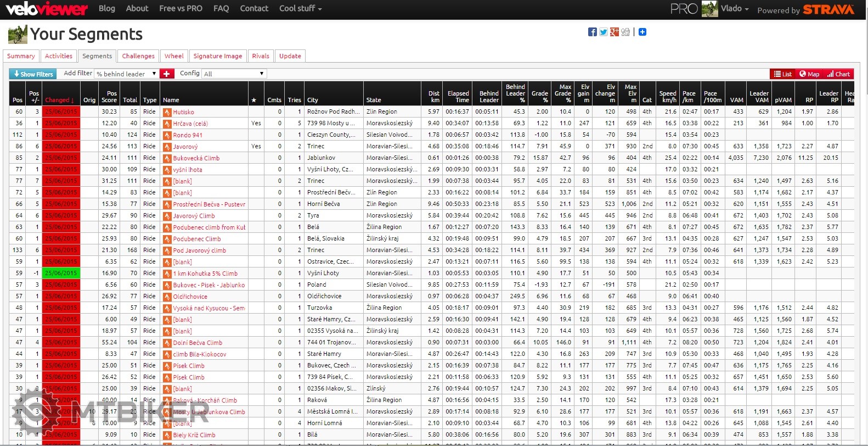The image size is (868, 446).
Task: Share page on Facebook
Action: click(592, 32)
